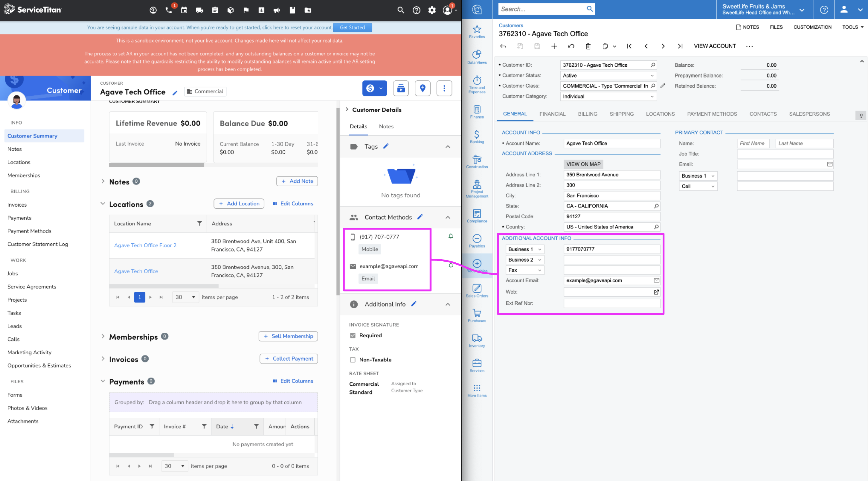The height and width of the screenshot is (481, 868).
Task: Open the Customer Status dropdown
Action: (x=608, y=76)
